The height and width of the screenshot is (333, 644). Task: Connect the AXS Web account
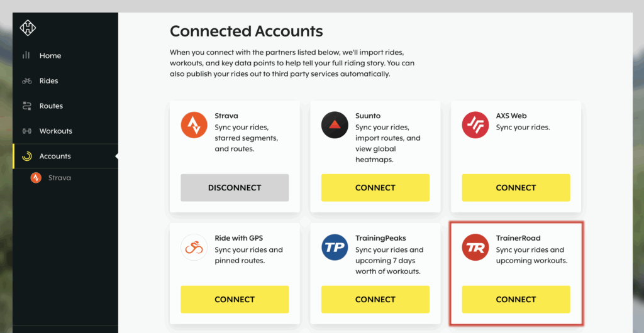click(516, 188)
